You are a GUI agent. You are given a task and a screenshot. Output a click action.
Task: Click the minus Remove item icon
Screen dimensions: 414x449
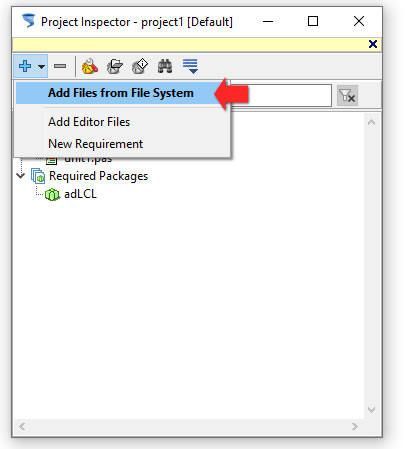tap(60, 66)
